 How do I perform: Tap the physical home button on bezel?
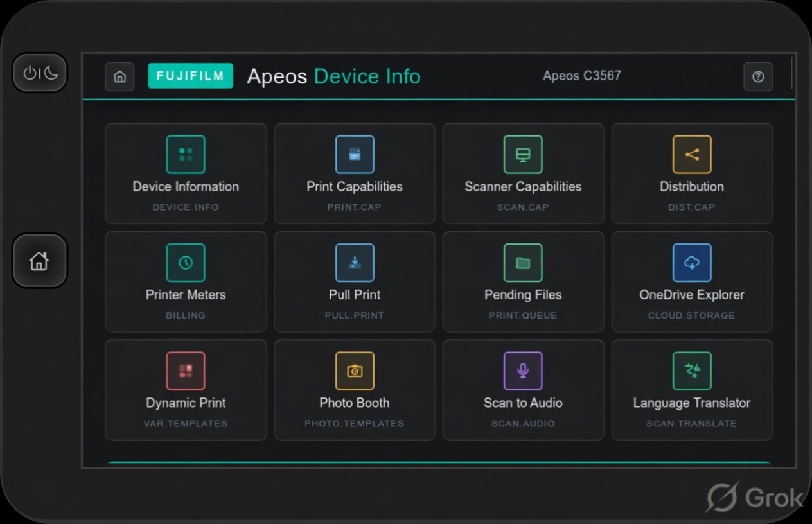tap(40, 261)
